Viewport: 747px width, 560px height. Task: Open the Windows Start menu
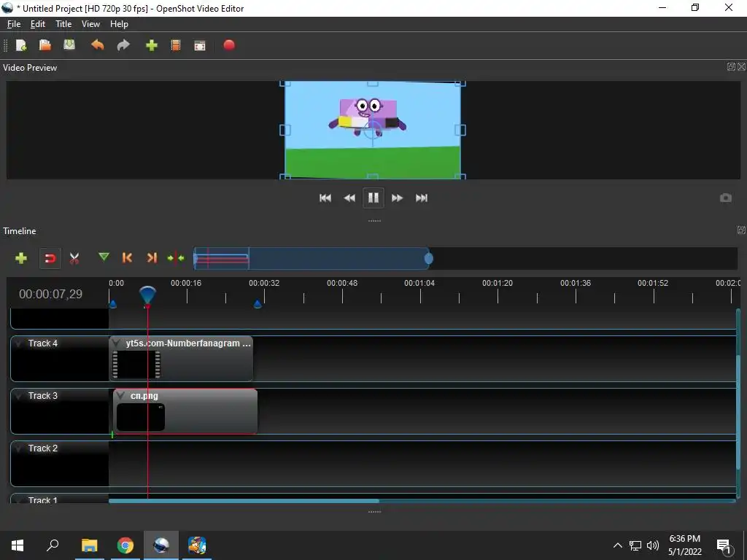pyautogui.click(x=18, y=545)
